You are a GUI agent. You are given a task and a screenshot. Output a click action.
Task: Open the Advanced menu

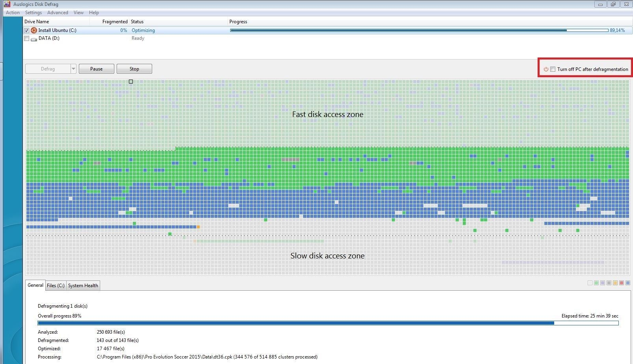tap(58, 12)
